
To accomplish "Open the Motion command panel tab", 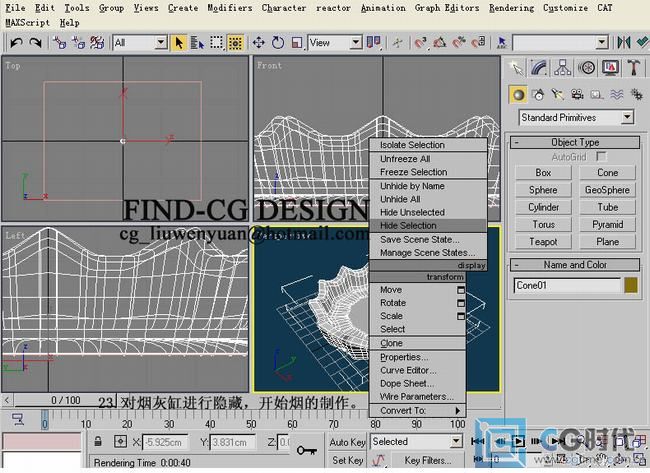I will click(x=586, y=68).
